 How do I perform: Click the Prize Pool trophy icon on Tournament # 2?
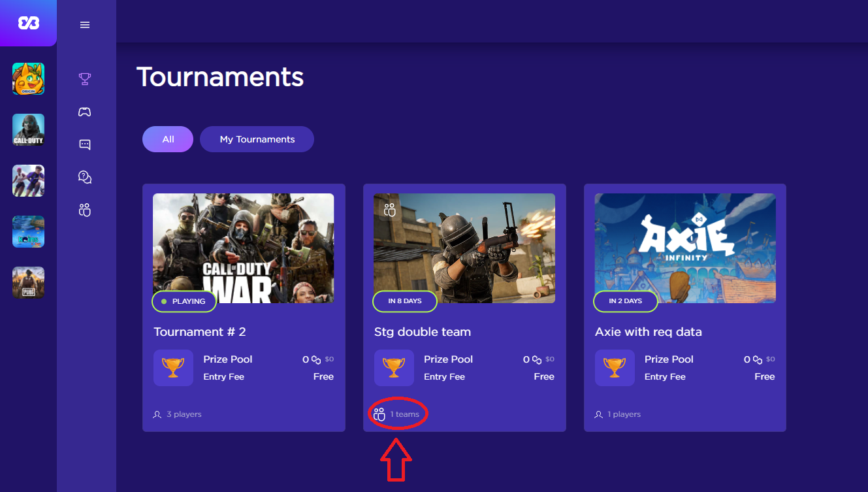pos(173,367)
